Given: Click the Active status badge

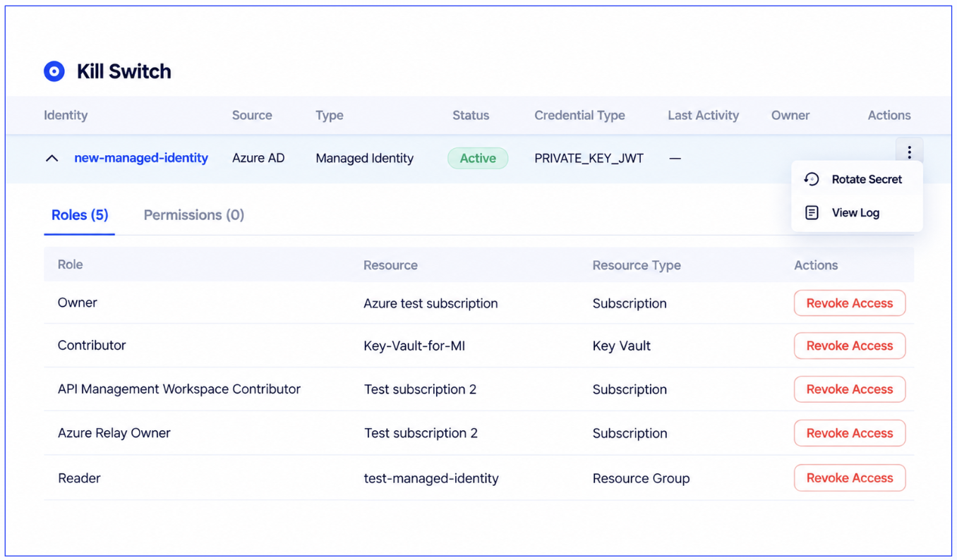Looking at the screenshot, I should [478, 158].
